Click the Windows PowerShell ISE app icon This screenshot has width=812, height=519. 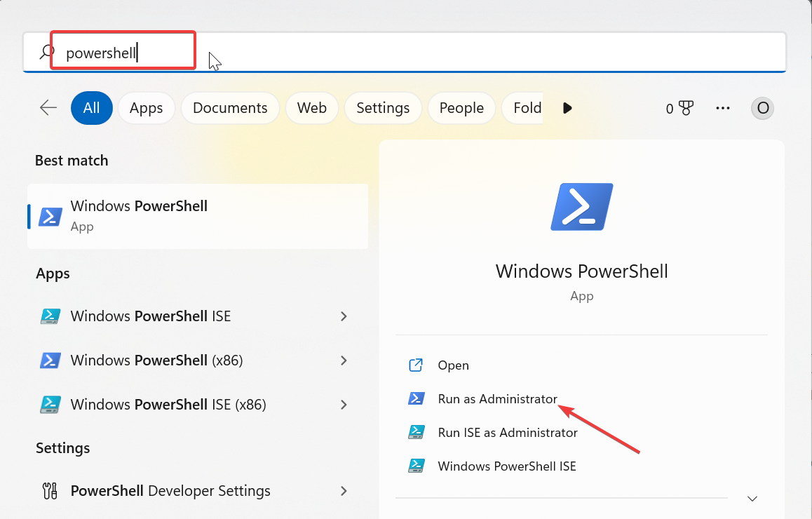pyautogui.click(x=50, y=316)
